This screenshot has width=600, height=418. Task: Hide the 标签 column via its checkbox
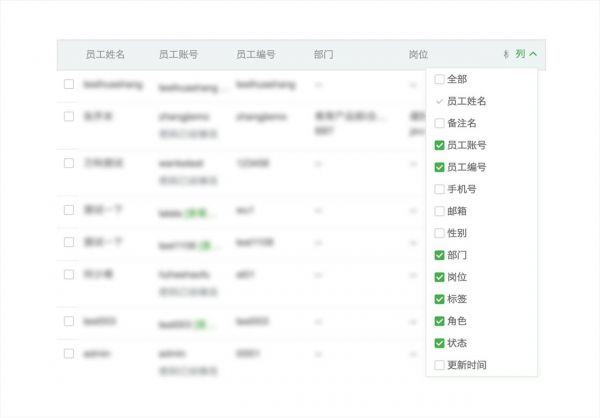point(440,299)
